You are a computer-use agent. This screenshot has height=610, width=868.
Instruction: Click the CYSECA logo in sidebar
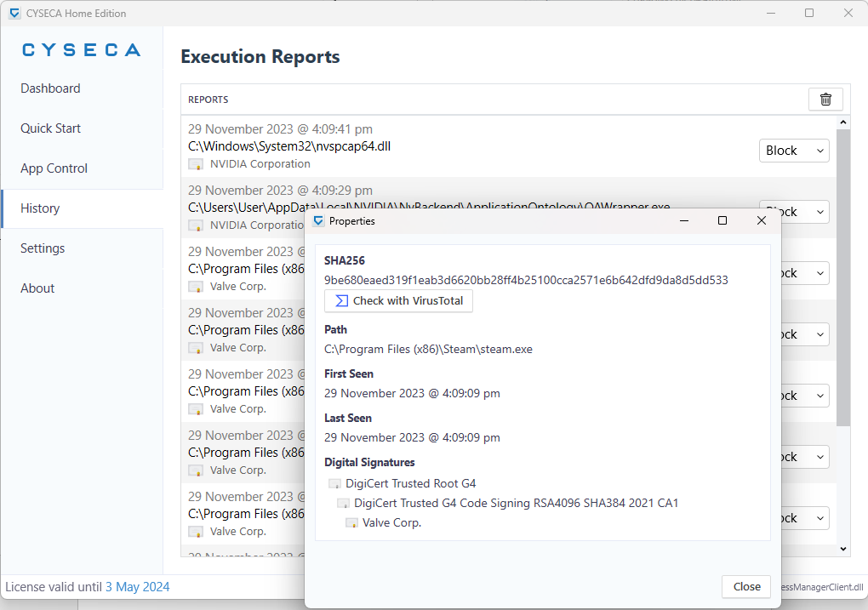pos(82,50)
